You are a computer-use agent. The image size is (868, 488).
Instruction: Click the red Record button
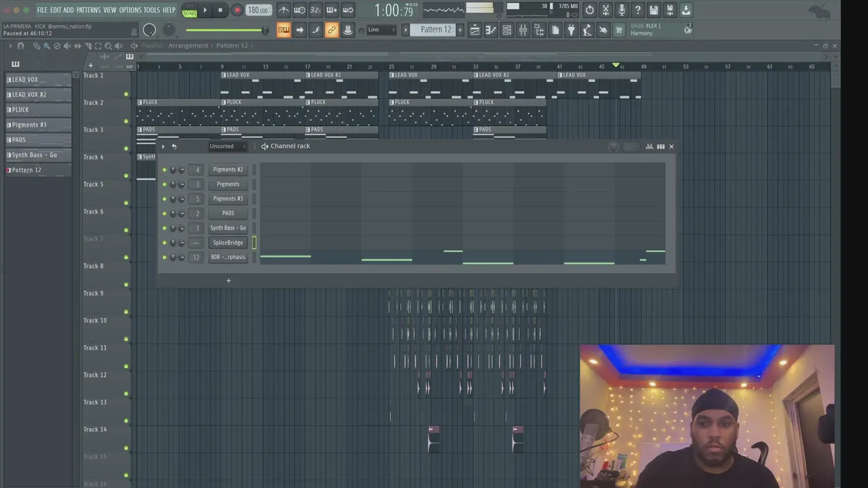pyautogui.click(x=237, y=10)
